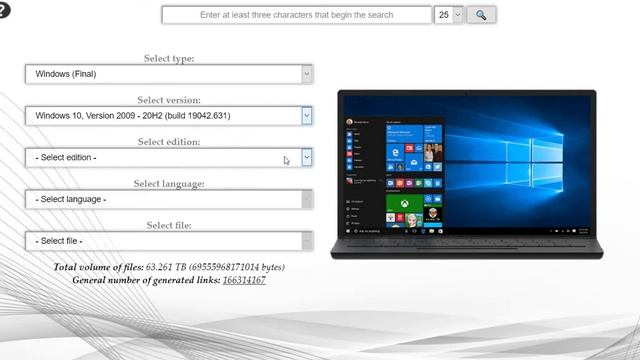640x360 pixels.
Task: Focus the search box for file names
Action: click(296, 15)
